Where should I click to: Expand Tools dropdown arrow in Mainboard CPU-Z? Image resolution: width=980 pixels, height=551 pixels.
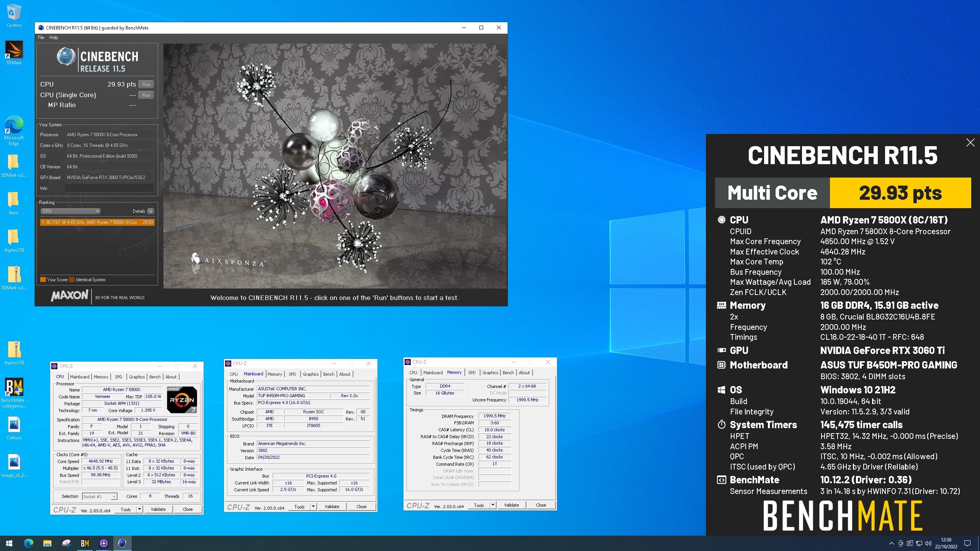[x=313, y=507]
